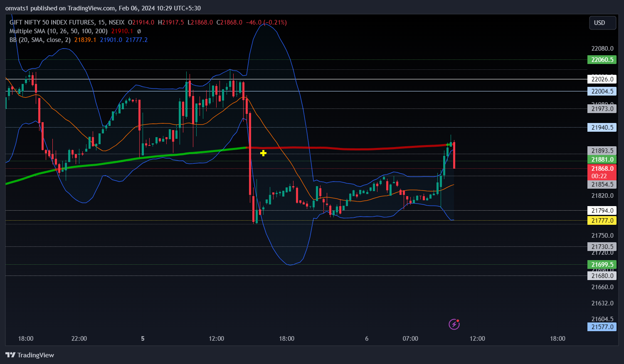Click the high price H21917.5
Image resolution: width=624 pixels, height=364 pixels.
pyautogui.click(x=171, y=22)
